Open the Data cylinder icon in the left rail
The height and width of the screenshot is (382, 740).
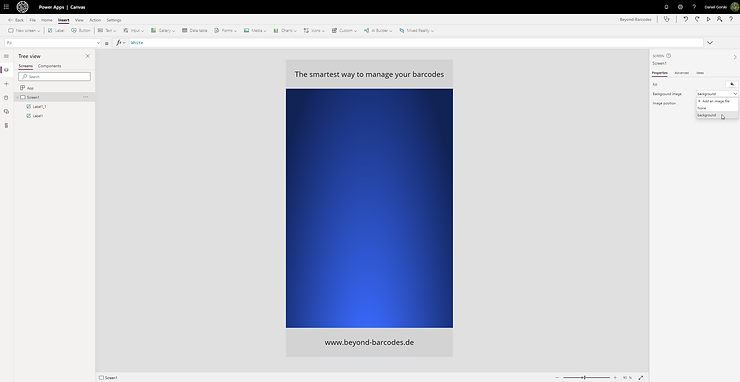(6, 98)
